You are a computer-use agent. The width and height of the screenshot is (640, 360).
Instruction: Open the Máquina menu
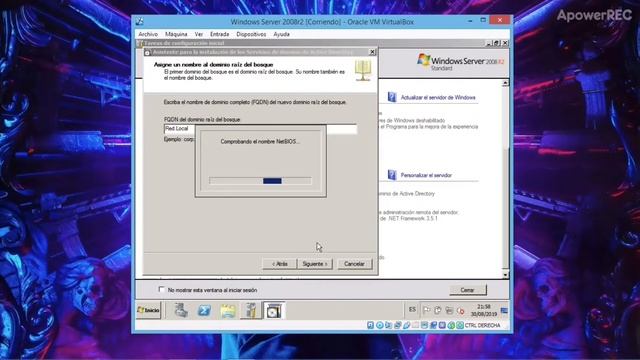(176, 34)
